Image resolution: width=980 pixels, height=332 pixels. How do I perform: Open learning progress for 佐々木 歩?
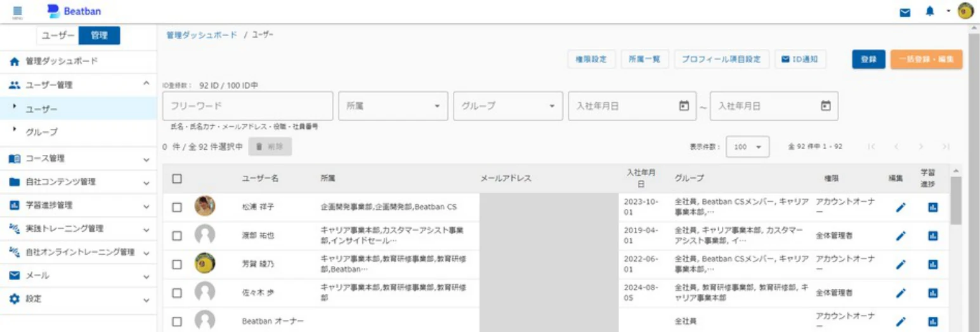point(932,293)
